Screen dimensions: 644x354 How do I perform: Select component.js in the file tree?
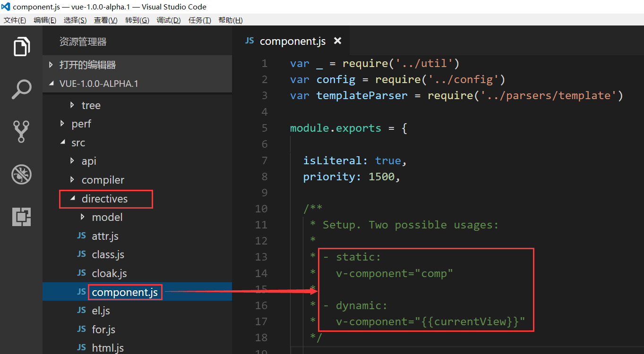tap(137, 292)
